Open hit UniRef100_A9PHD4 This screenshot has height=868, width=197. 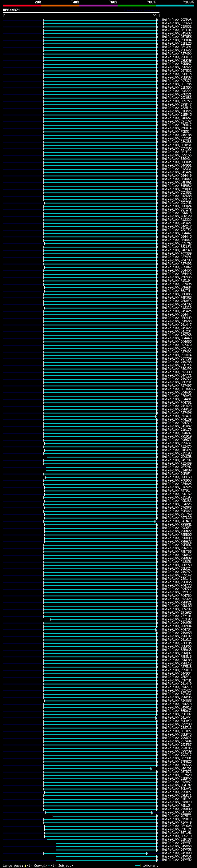pos(176,40)
